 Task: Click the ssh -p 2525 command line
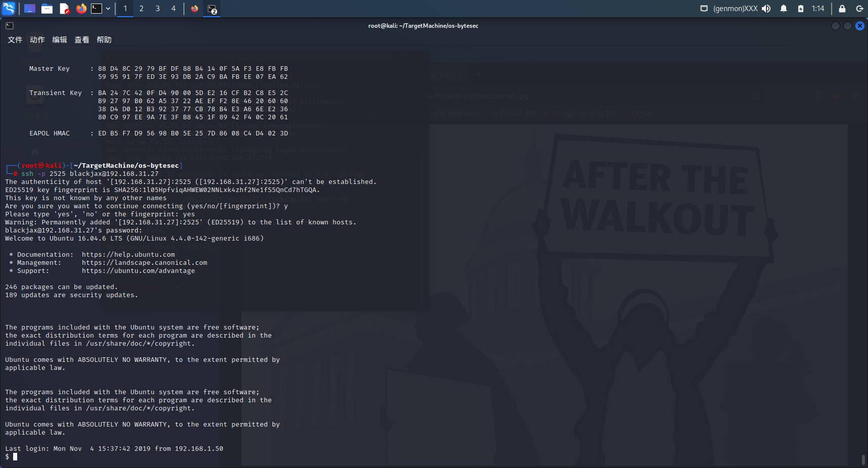point(90,174)
